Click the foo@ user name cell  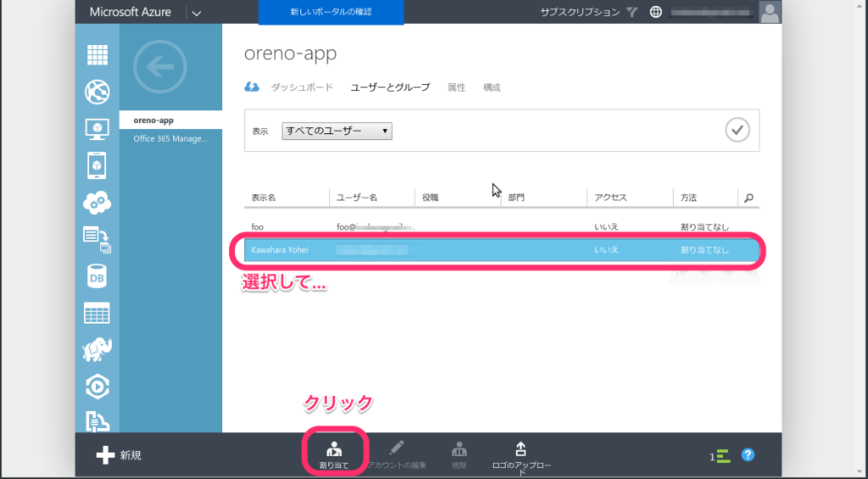point(376,227)
